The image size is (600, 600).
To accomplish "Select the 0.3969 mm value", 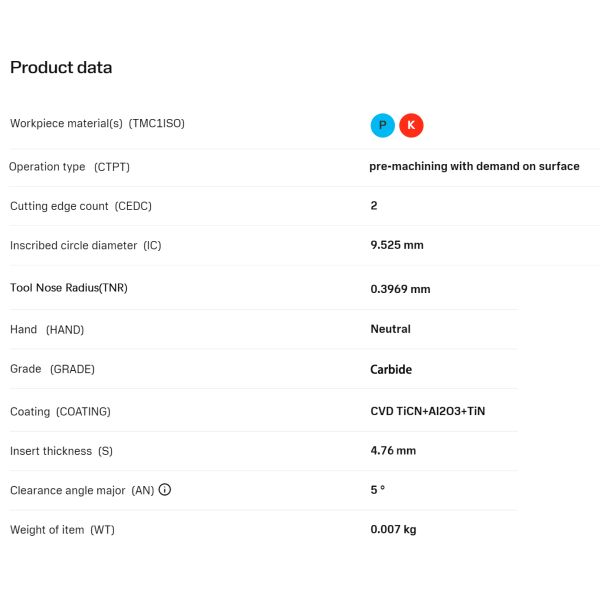I will [400, 289].
